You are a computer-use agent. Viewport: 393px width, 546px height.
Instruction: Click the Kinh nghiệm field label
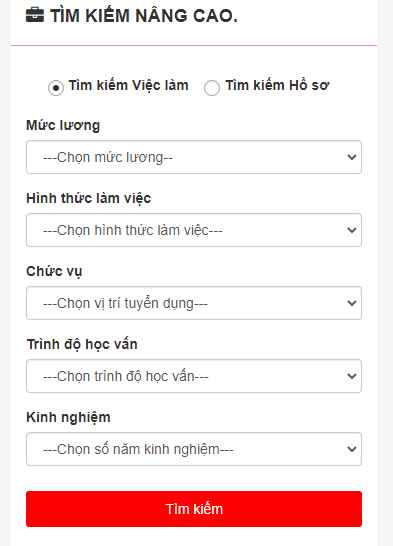click(x=68, y=418)
